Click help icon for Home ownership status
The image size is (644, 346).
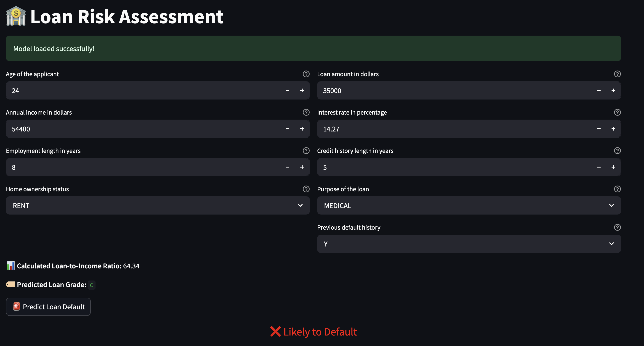tap(306, 189)
